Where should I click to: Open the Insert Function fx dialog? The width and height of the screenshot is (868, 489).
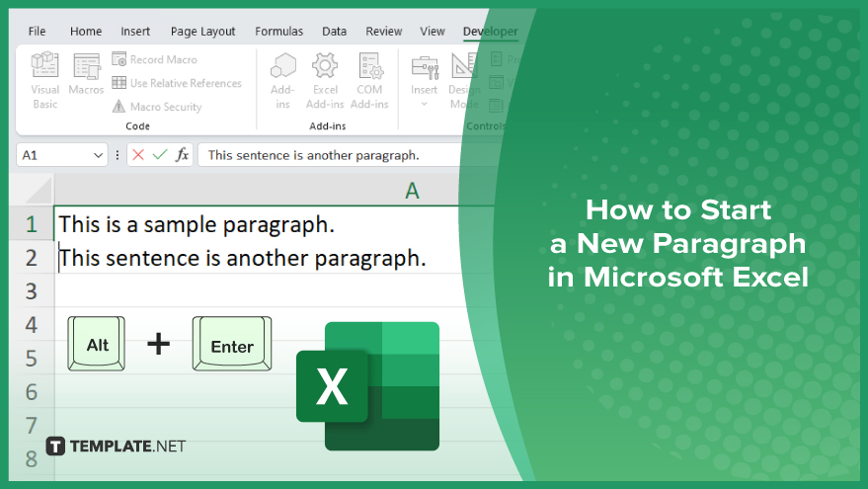(182, 155)
